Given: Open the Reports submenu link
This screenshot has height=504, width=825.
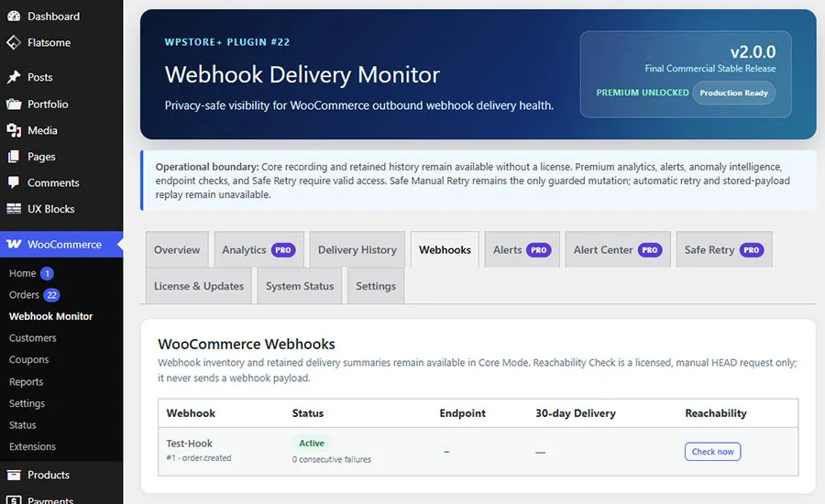Looking at the screenshot, I should point(26,381).
